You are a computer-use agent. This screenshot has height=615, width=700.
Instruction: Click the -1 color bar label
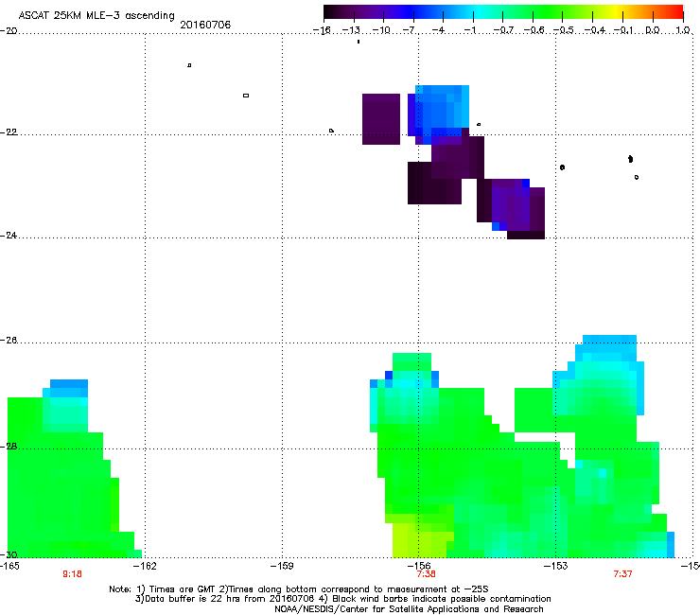[x=469, y=30]
